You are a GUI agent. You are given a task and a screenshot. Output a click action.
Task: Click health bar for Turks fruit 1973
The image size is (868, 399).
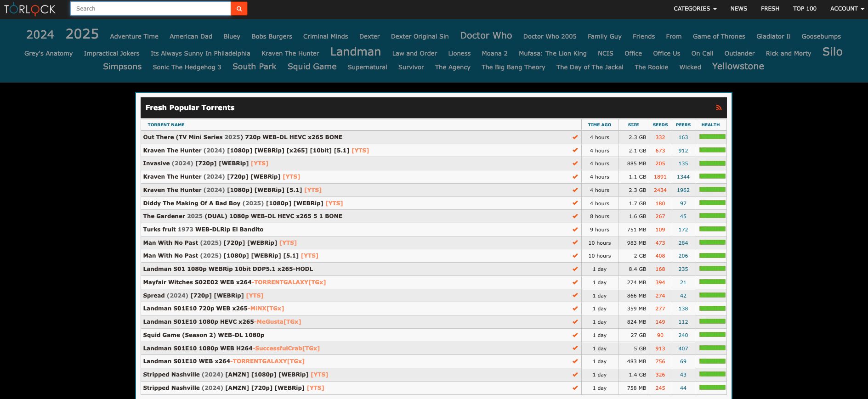point(712,229)
